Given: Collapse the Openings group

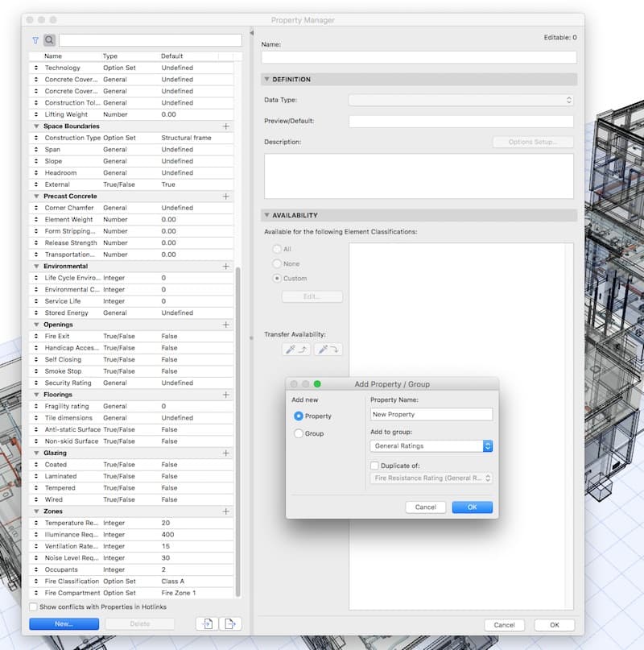Looking at the screenshot, I should pyautogui.click(x=36, y=325).
